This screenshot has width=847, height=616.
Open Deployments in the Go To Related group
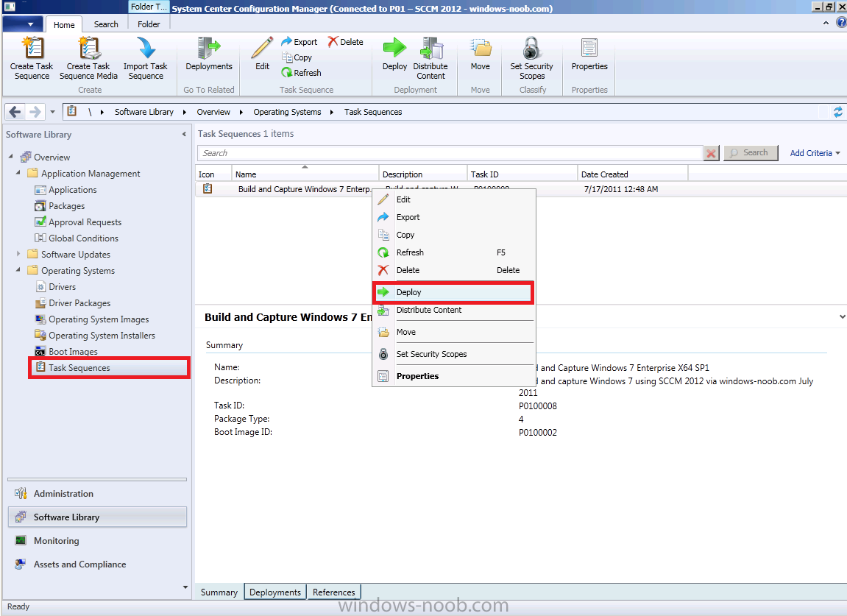point(208,54)
